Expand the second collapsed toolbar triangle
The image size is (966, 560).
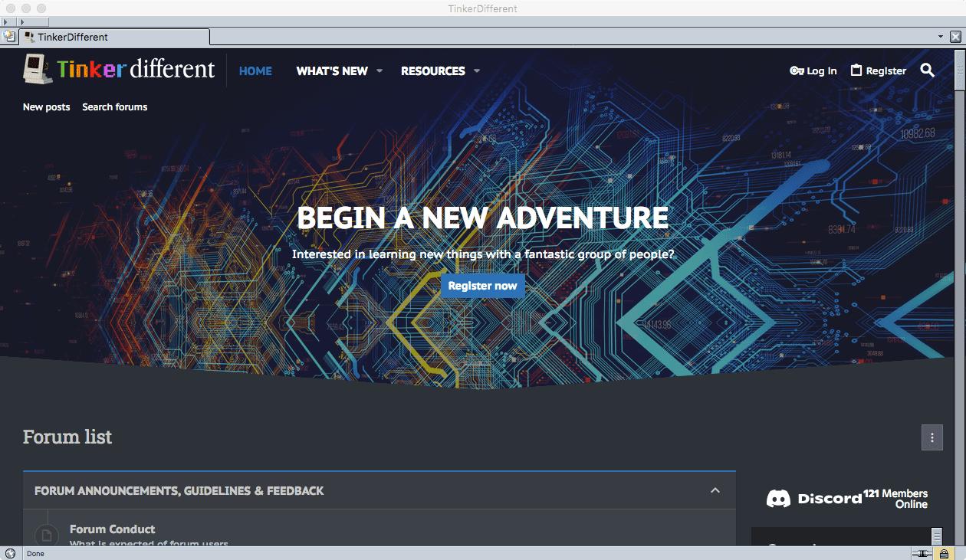(22, 21)
